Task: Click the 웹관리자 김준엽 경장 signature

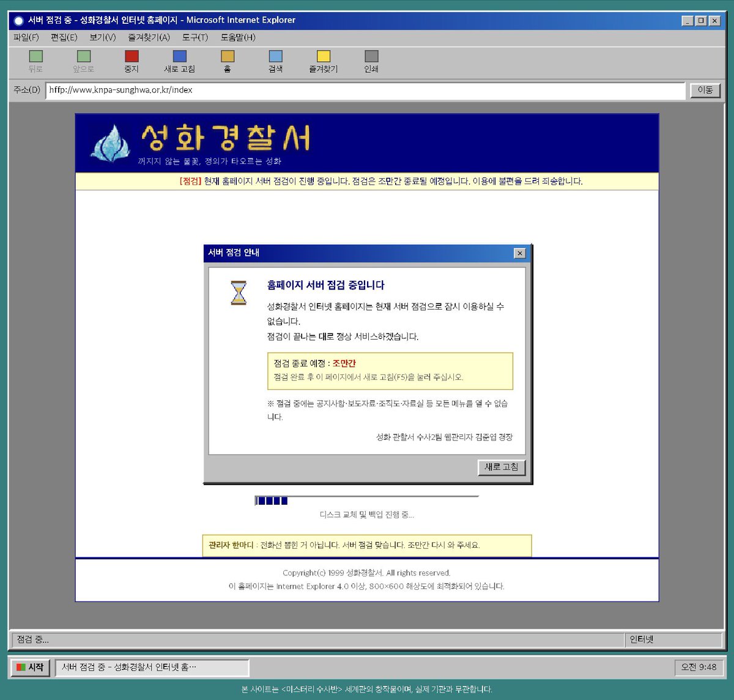Action: [x=444, y=437]
